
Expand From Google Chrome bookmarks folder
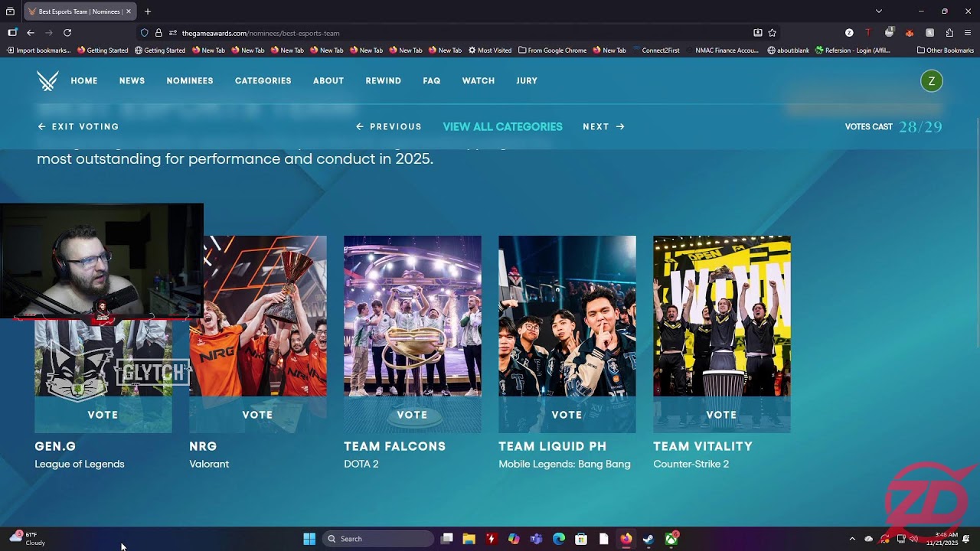click(x=552, y=51)
